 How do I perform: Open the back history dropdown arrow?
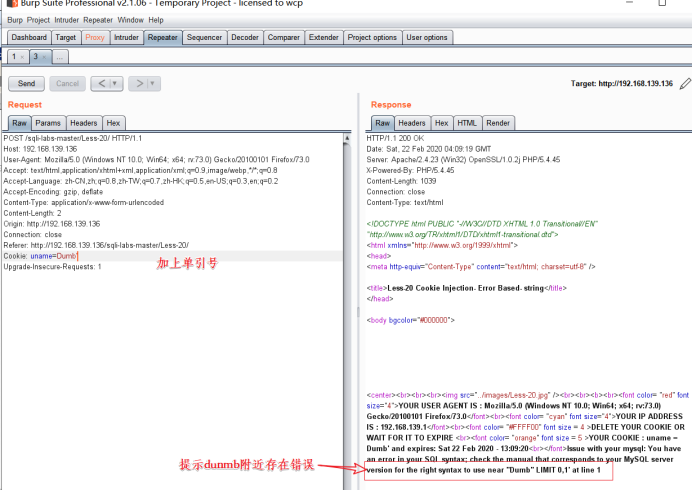(116, 83)
